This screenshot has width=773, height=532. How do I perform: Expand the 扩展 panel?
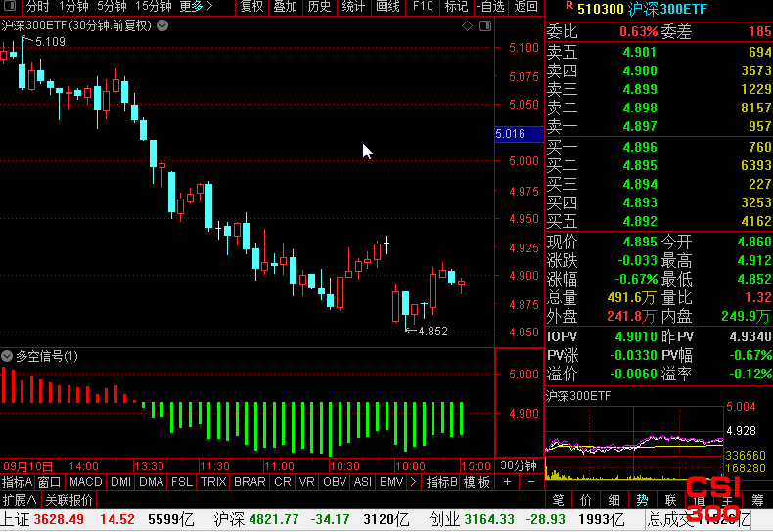[x=20, y=500]
